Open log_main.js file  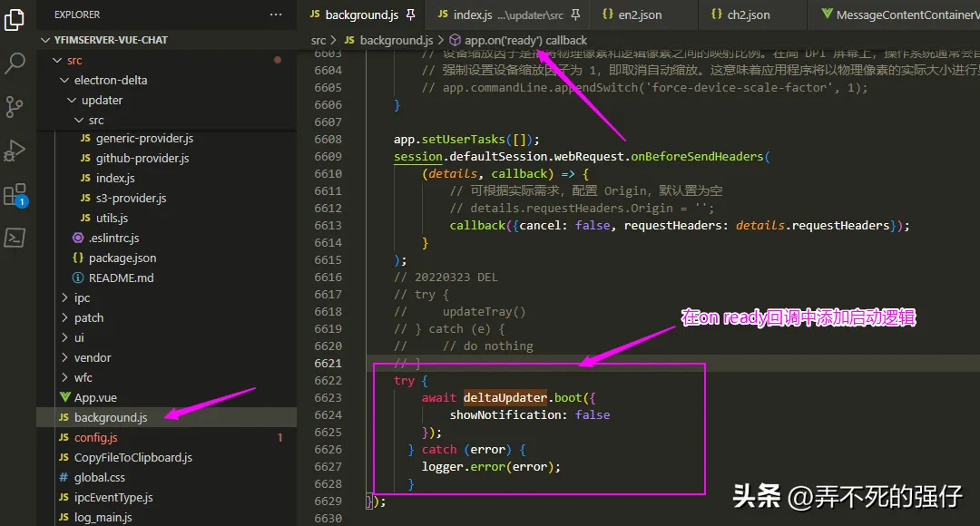click(166, 517)
